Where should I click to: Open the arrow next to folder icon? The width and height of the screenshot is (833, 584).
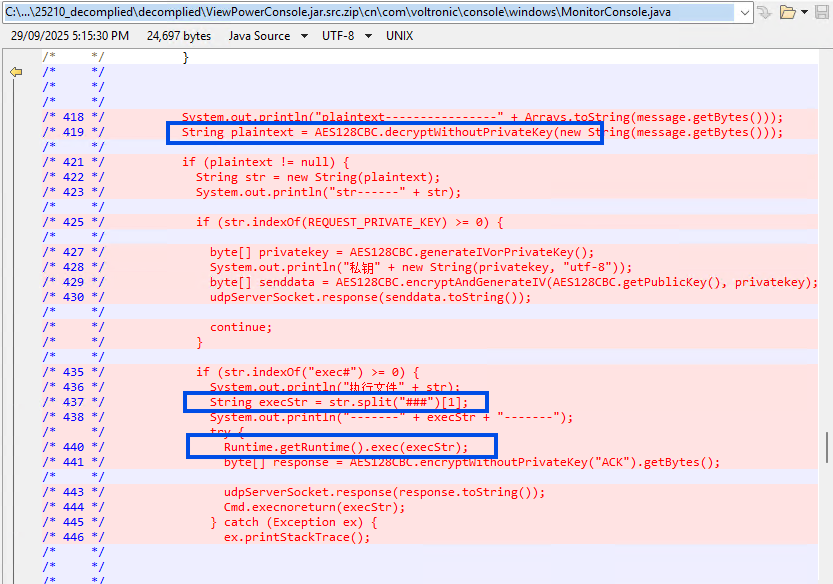[803, 12]
